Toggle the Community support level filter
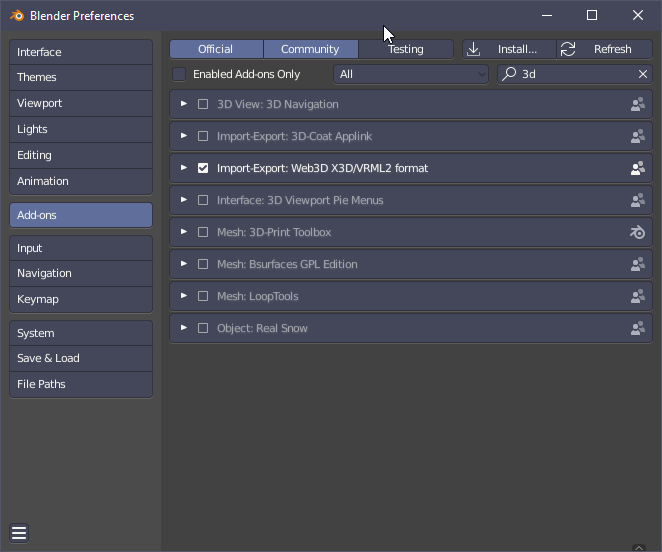The height and width of the screenshot is (552, 662). (311, 49)
